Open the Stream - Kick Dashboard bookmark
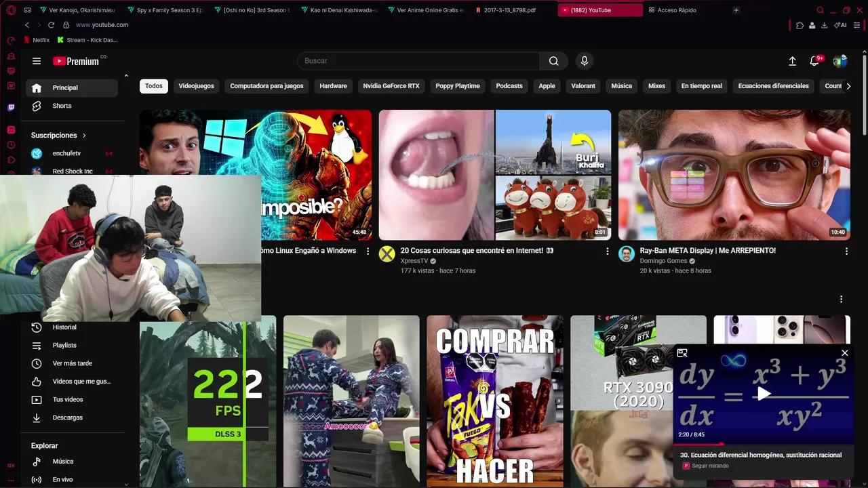This screenshot has height=488, width=868. tap(87, 40)
